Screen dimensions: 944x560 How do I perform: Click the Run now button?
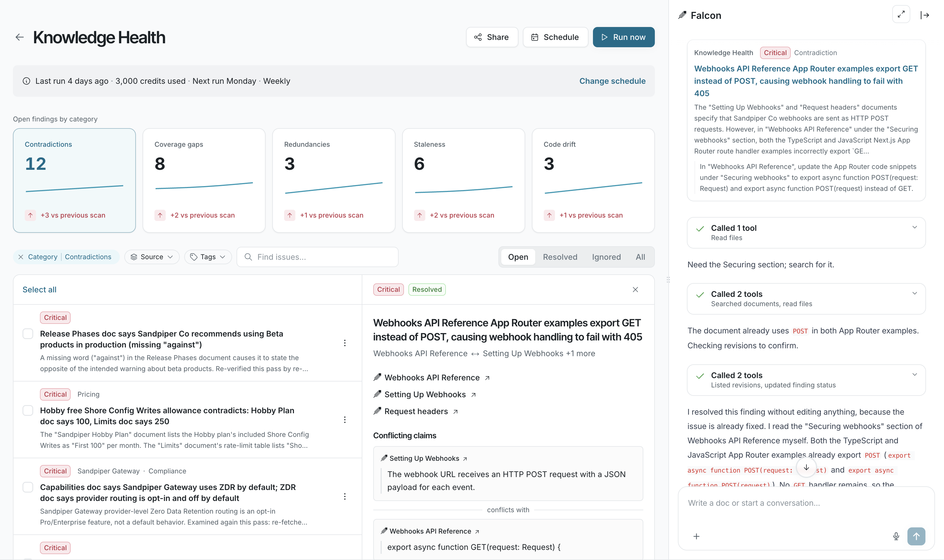(623, 37)
